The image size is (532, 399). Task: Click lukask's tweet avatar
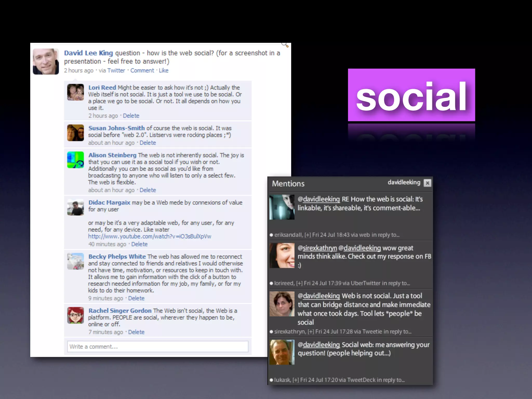282,352
